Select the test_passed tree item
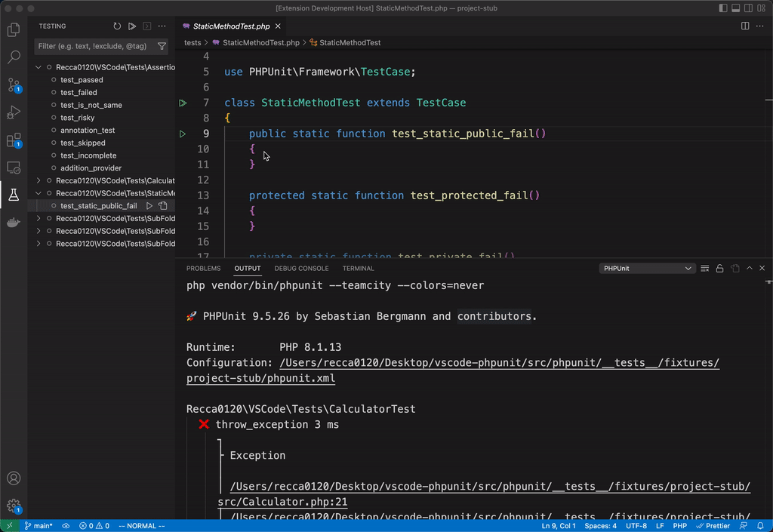 pos(82,80)
